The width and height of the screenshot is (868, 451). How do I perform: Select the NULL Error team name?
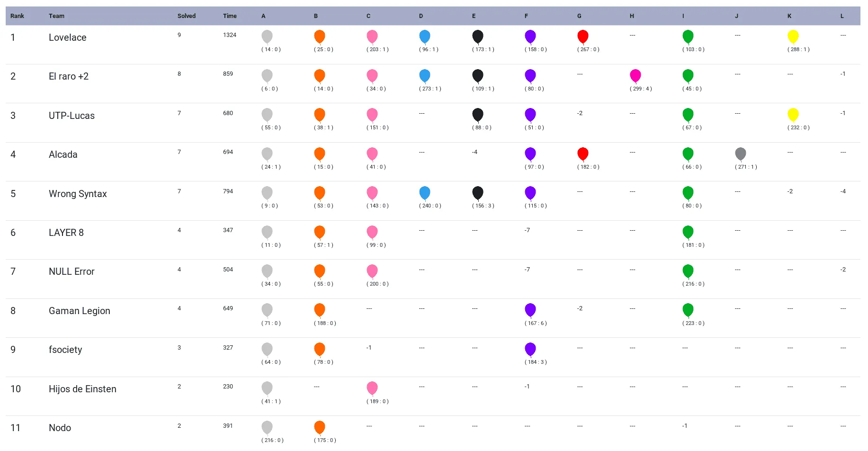click(x=72, y=271)
